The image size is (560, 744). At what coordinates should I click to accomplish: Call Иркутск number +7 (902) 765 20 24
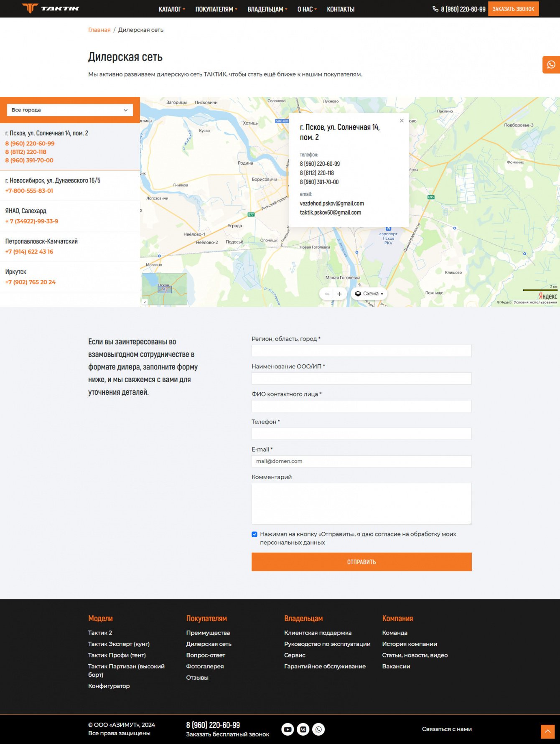tap(30, 282)
